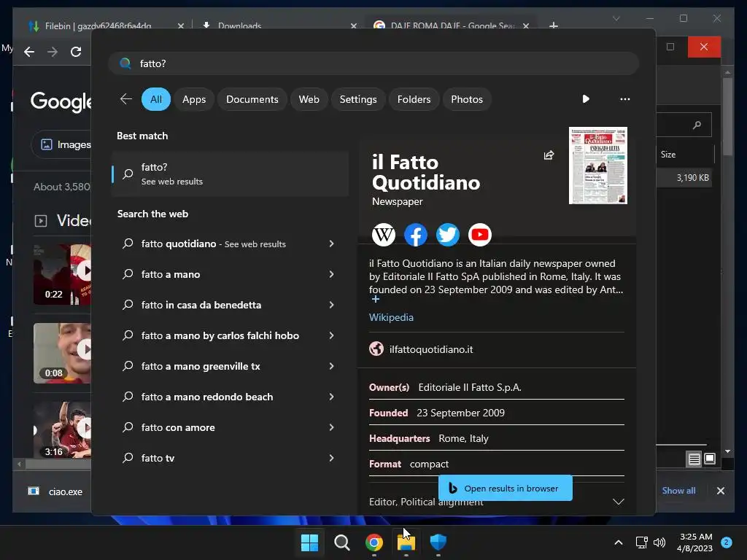Viewport: 747px width, 560px height.
Task: Open the three-dot options menu in search
Action: pyautogui.click(x=624, y=99)
